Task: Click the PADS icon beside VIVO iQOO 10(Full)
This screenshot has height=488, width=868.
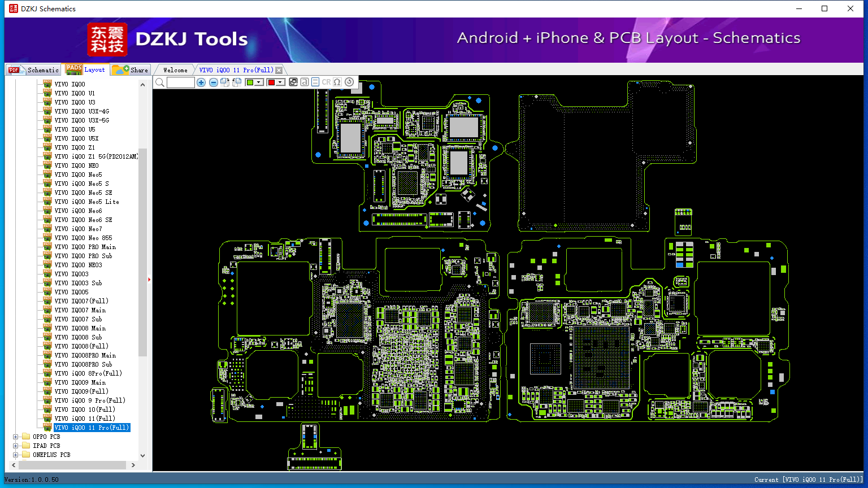Action: pos(47,409)
